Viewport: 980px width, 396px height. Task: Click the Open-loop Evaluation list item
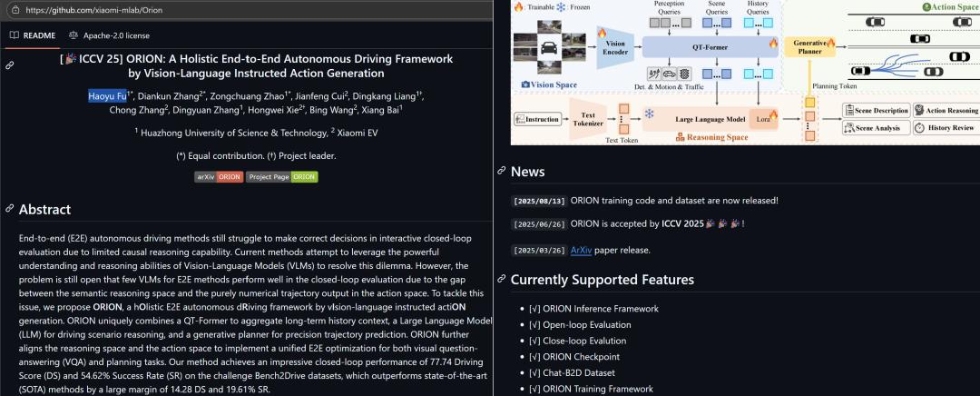(580, 324)
